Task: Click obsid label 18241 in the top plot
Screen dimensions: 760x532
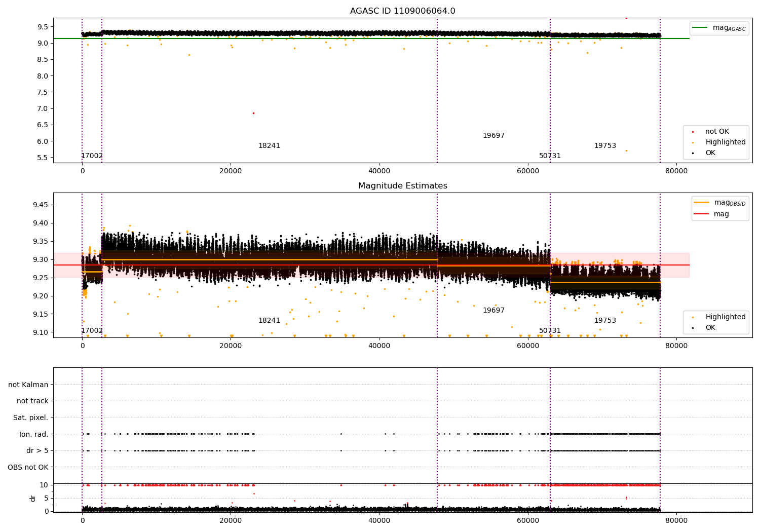Action: coord(269,145)
